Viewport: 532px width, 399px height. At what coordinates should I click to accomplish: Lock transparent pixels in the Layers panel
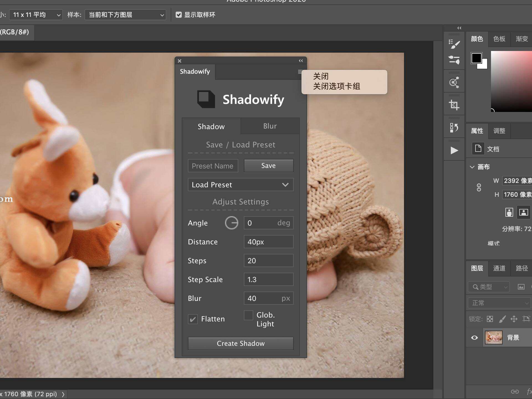click(490, 319)
